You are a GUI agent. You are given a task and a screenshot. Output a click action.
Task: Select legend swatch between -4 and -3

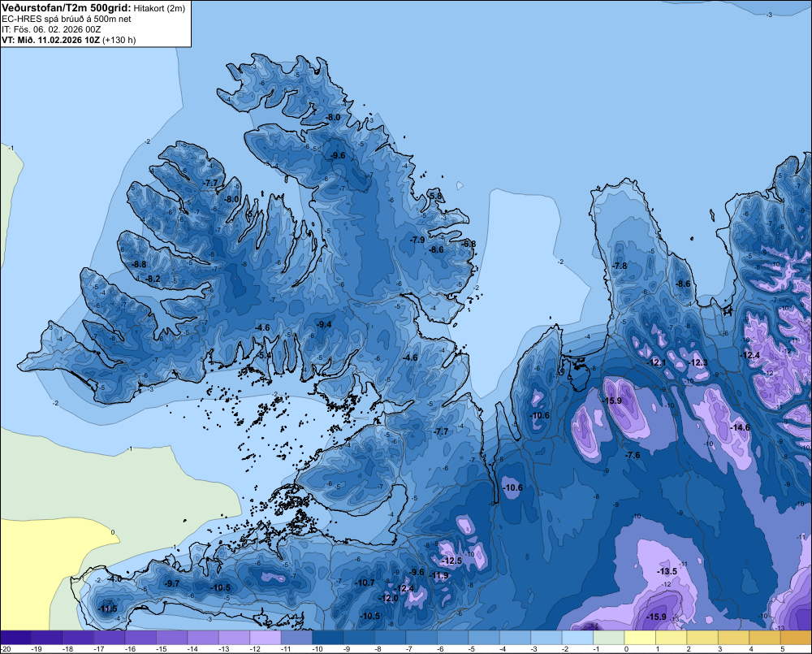(x=516, y=638)
